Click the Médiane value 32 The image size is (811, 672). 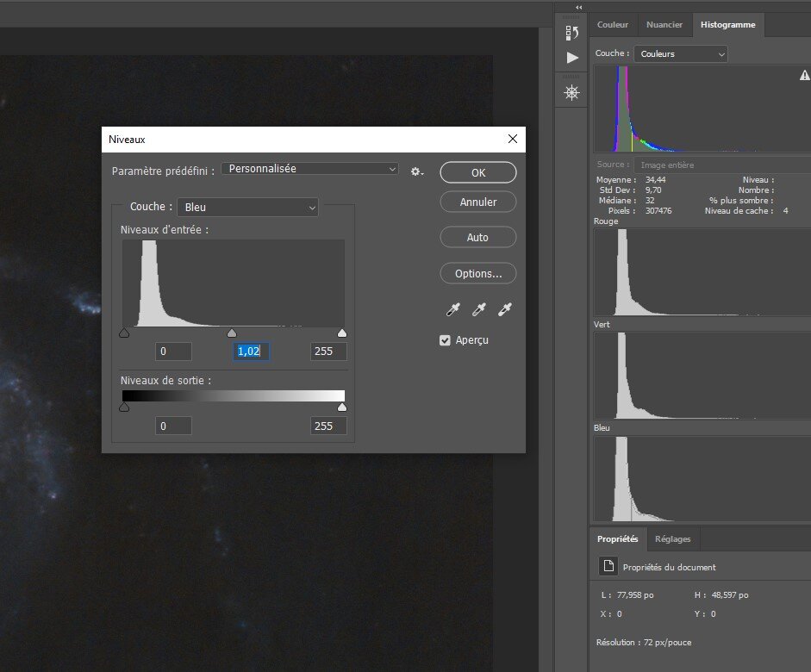[650, 201]
